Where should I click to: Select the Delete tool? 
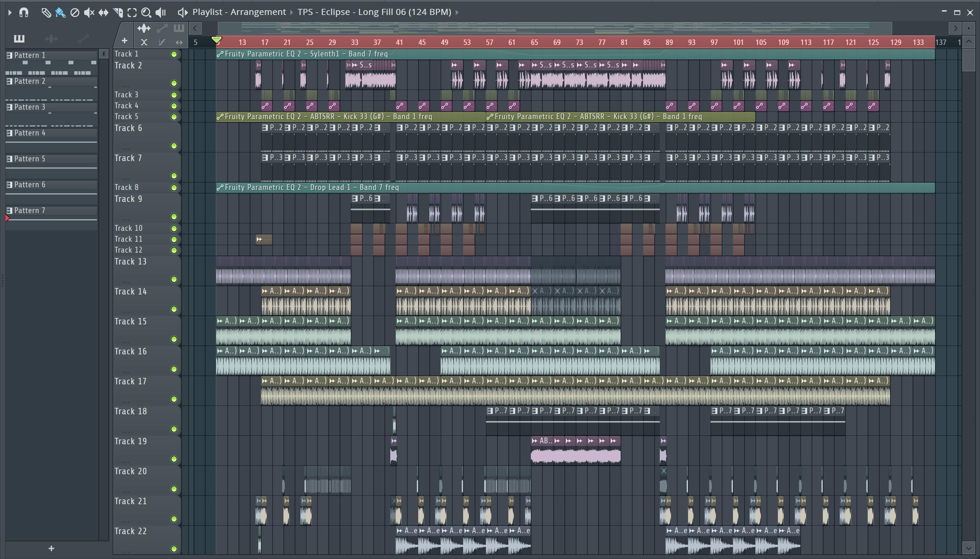(75, 13)
